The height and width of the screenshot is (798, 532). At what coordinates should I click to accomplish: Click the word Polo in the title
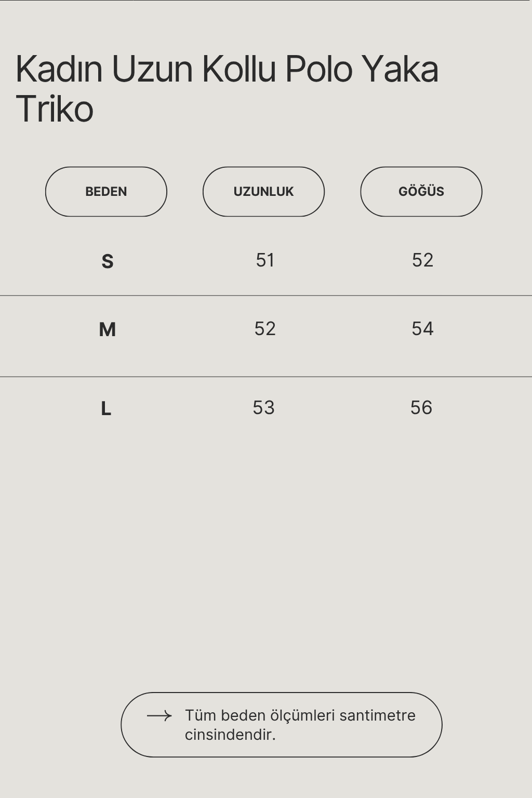[319, 69]
